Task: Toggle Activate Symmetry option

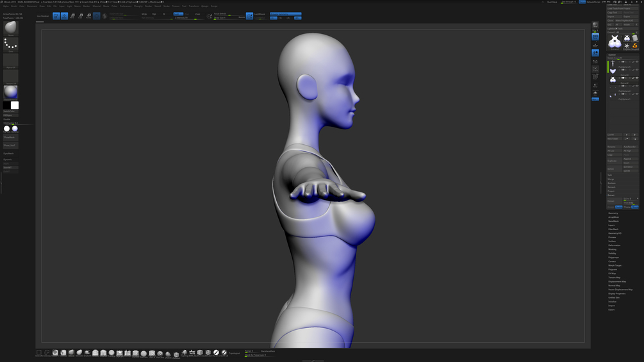Action: [x=285, y=14]
